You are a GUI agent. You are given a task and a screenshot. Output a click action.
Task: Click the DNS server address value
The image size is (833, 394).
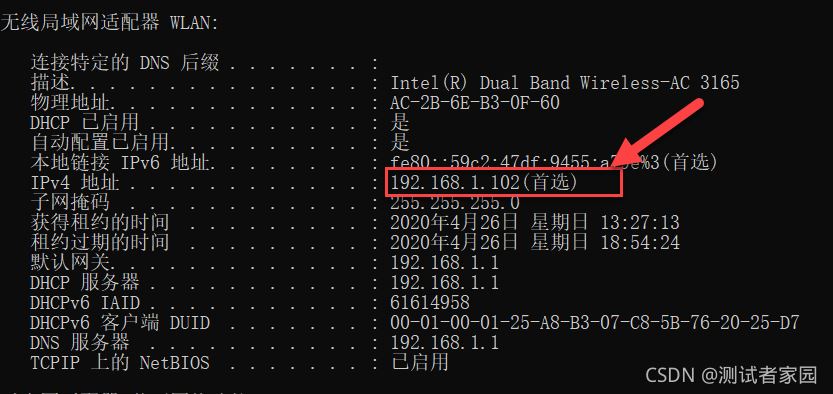[x=445, y=342]
